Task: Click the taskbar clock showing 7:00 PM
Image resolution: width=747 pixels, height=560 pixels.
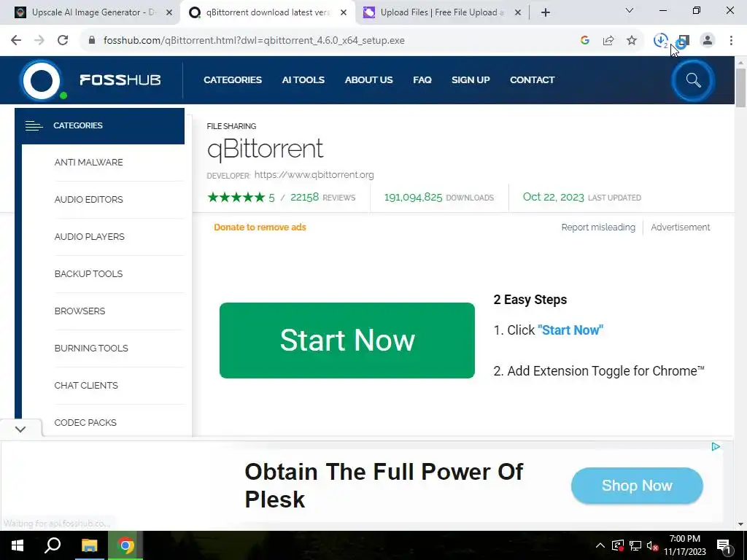Action: click(684, 545)
